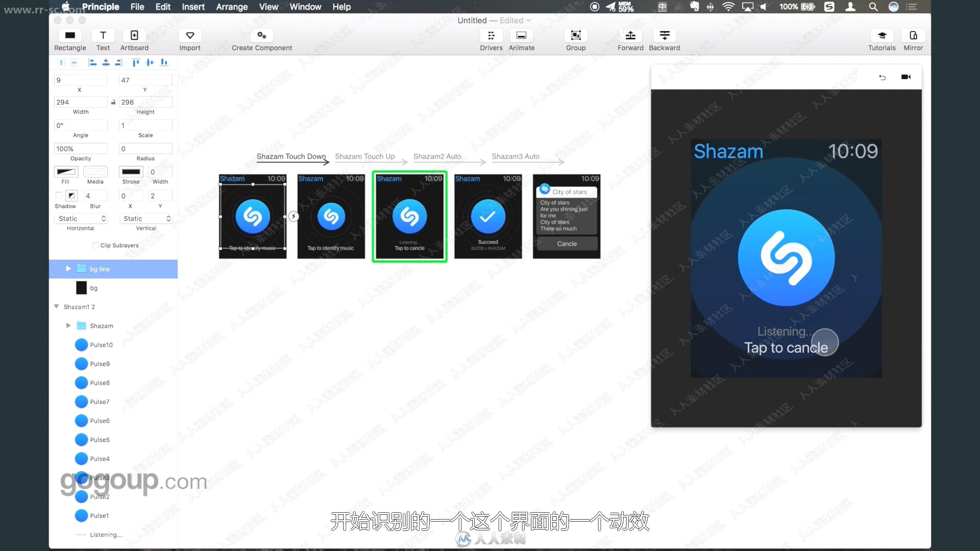The height and width of the screenshot is (551, 980).
Task: Expand the Shazam folder layer
Action: coord(68,326)
